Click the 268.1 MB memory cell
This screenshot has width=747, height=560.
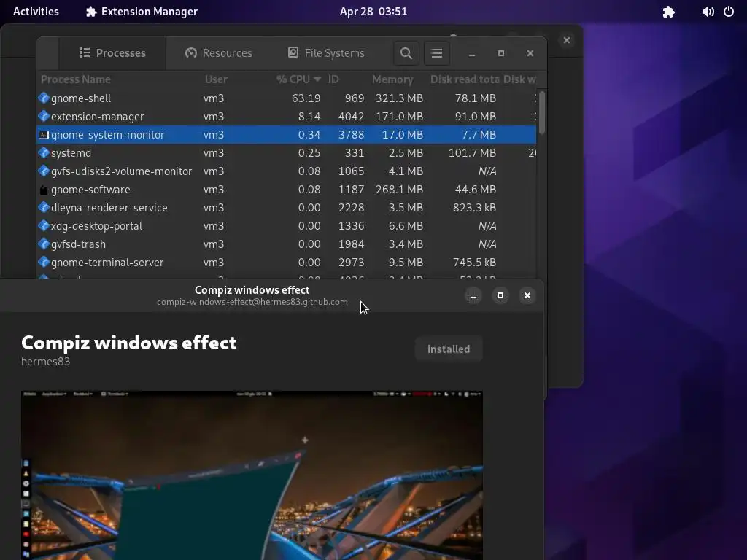[x=399, y=190]
